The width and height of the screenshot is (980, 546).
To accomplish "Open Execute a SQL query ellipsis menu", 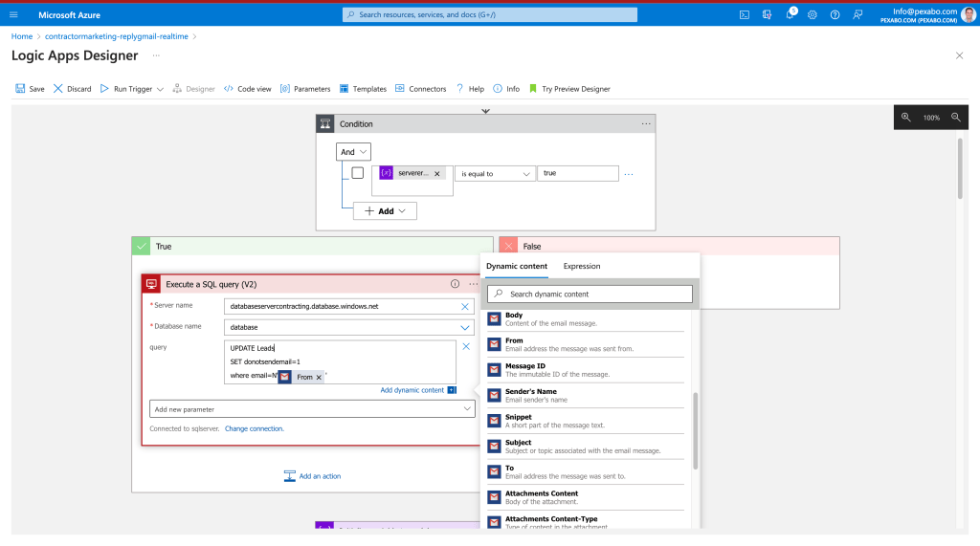I will 473,284.
